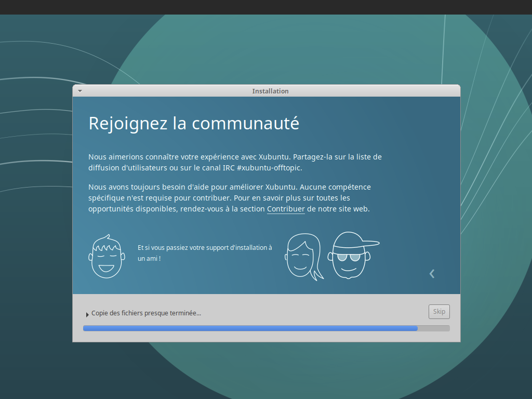Screen dimensions: 532x399
Task: Click the 'Rejoignez la communauté' heading
Action: [x=194, y=123]
